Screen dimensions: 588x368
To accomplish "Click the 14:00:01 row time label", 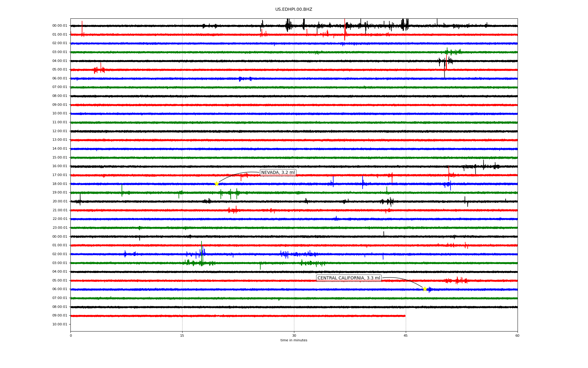I will pos(60,149).
